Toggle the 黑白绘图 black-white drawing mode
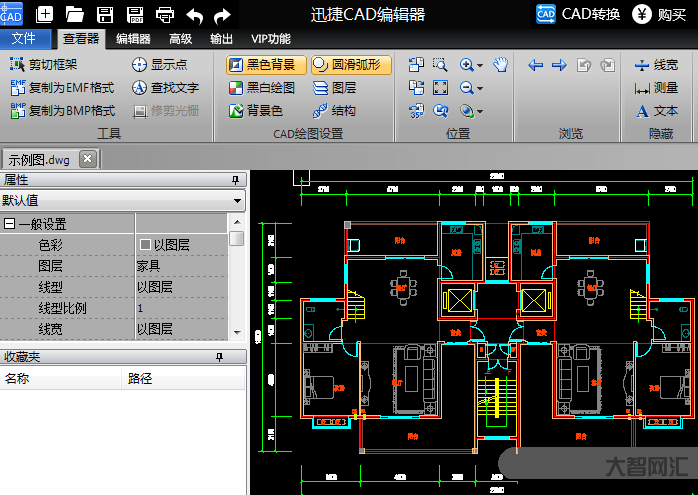This screenshot has width=698, height=495. pyautogui.click(x=262, y=88)
